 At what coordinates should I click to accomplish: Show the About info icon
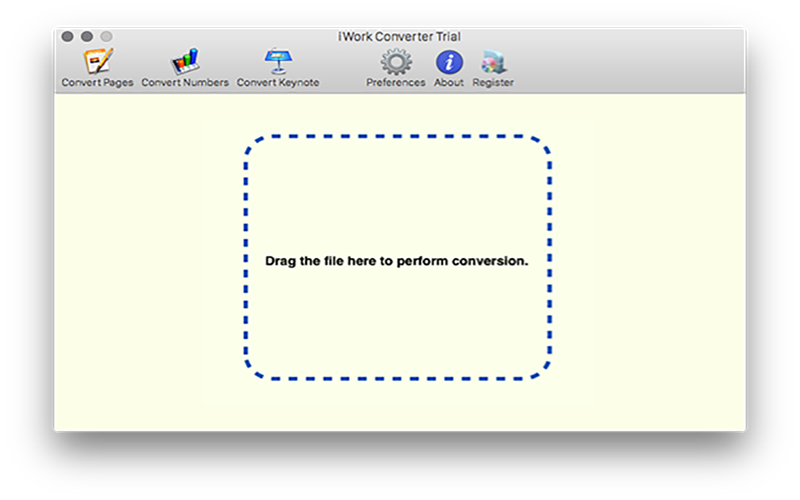pyautogui.click(x=449, y=62)
